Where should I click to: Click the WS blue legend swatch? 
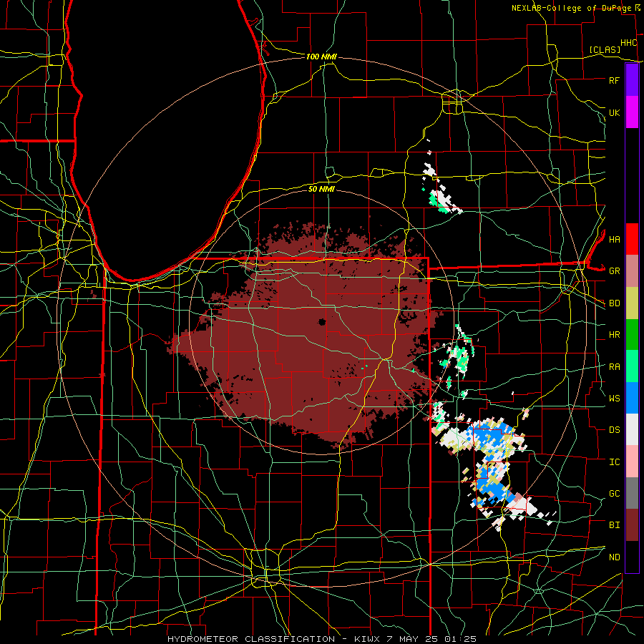coord(632,398)
